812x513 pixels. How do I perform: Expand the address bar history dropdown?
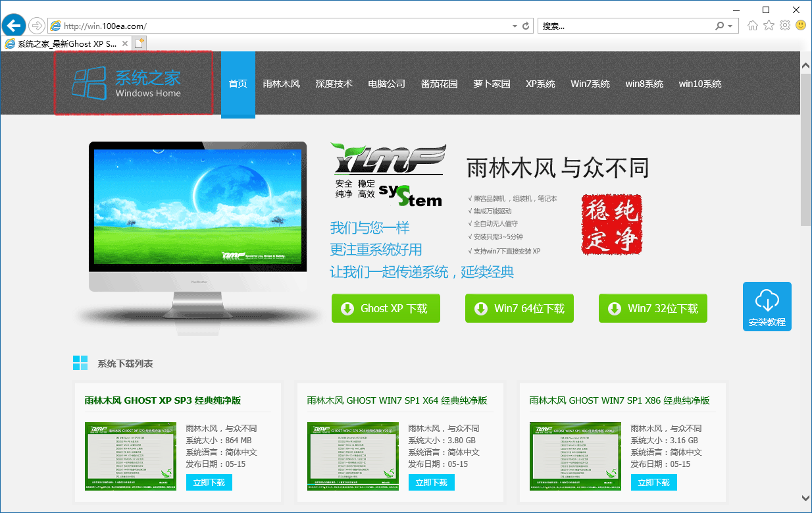coord(515,26)
